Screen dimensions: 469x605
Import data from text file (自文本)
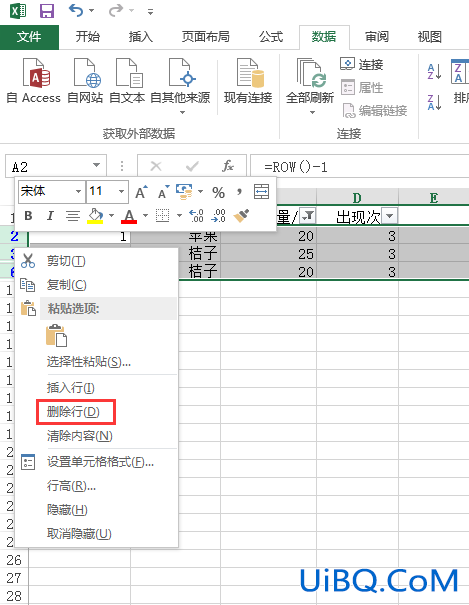click(x=127, y=81)
